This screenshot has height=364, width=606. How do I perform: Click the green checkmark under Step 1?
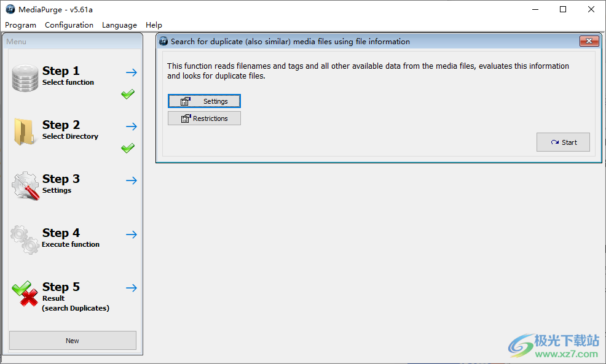tap(128, 95)
